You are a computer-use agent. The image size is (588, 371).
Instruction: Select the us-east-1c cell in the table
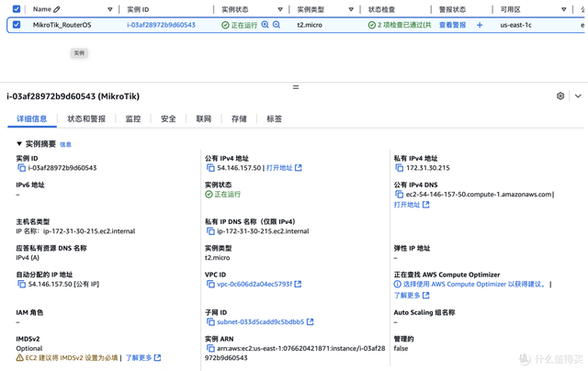(515, 25)
